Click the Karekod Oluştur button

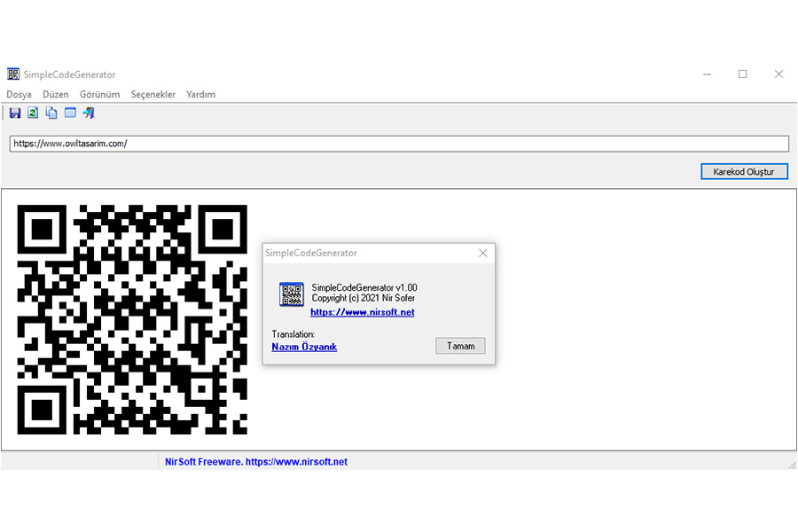point(744,171)
